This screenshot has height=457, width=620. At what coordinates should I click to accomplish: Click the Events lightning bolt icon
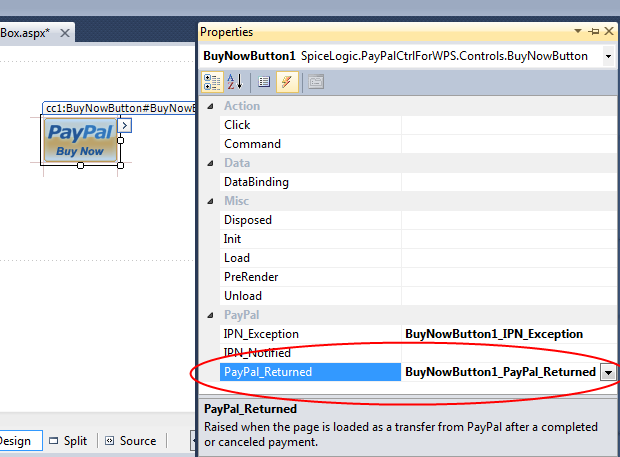(x=287, y=82)
